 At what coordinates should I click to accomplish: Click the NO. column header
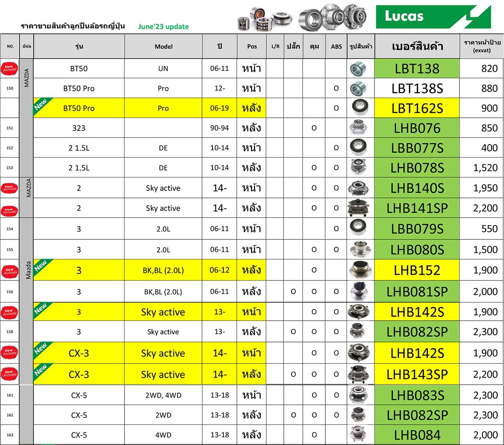pyautogui.click(x=10, y=46)
